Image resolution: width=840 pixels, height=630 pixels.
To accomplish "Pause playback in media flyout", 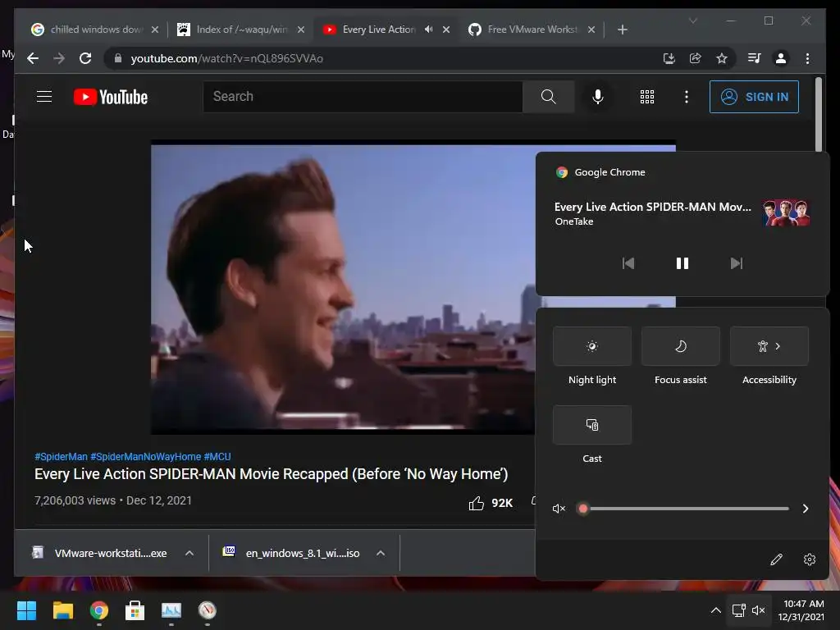I will tap(682, 263).
